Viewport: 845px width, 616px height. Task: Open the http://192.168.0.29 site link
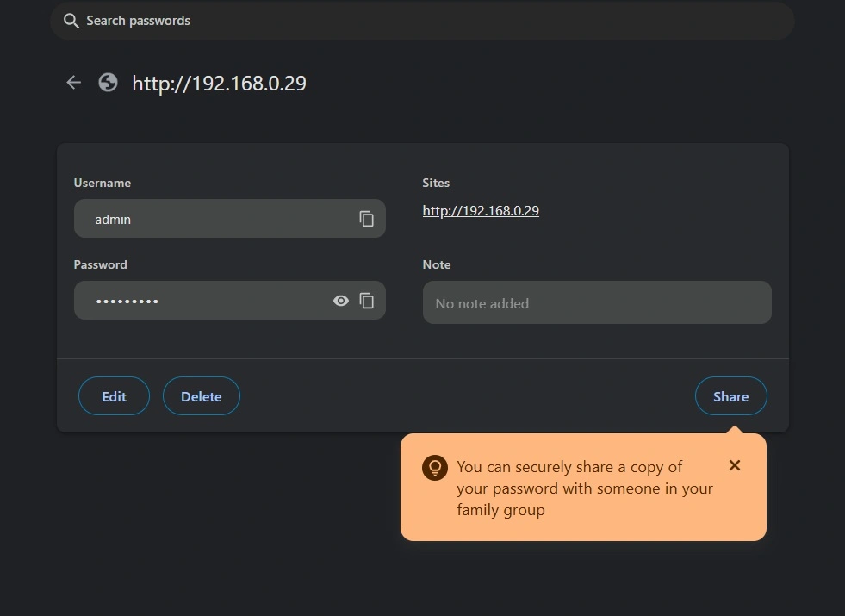point(480,210)
